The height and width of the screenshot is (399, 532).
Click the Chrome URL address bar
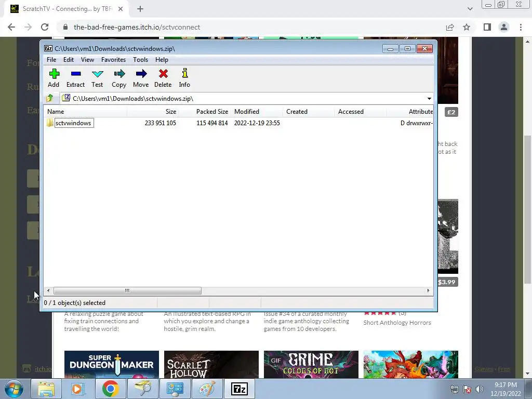tap(251, 27)
